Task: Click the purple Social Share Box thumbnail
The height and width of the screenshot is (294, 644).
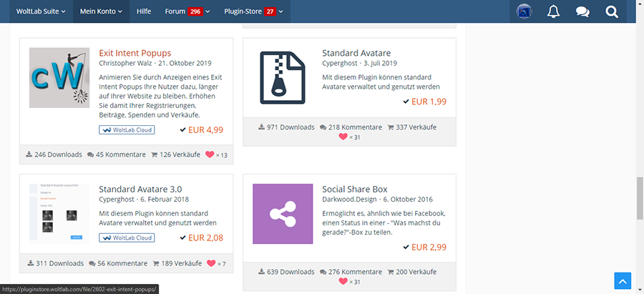Action: [x=283, y=214]
